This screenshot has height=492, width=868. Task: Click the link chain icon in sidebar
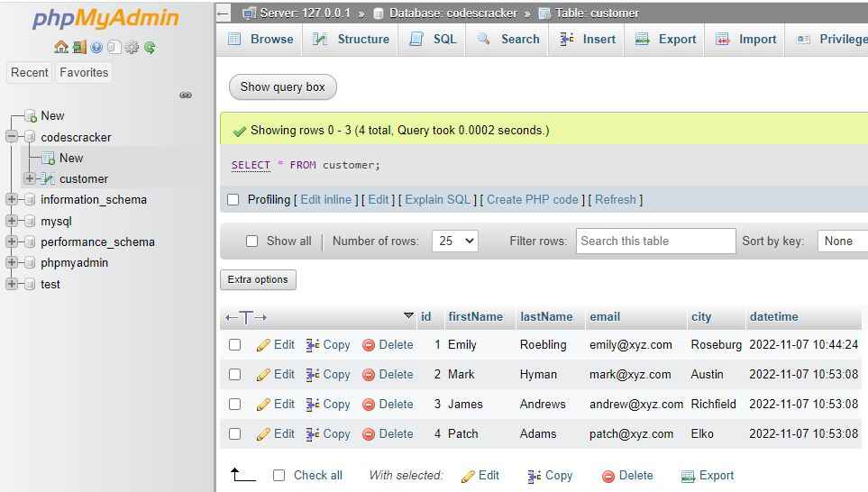[186, 96]
